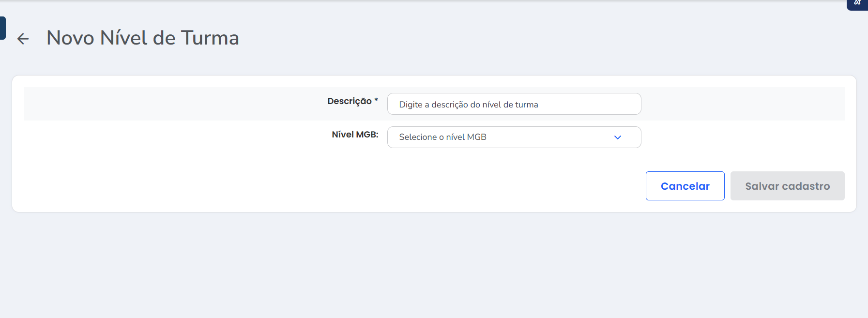Click the 'Selecione o nível MGB' placeholder text

click(442, 137)
